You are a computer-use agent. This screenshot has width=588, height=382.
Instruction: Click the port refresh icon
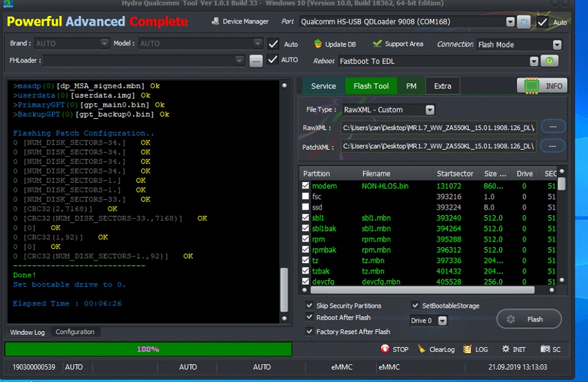point(524,22)
